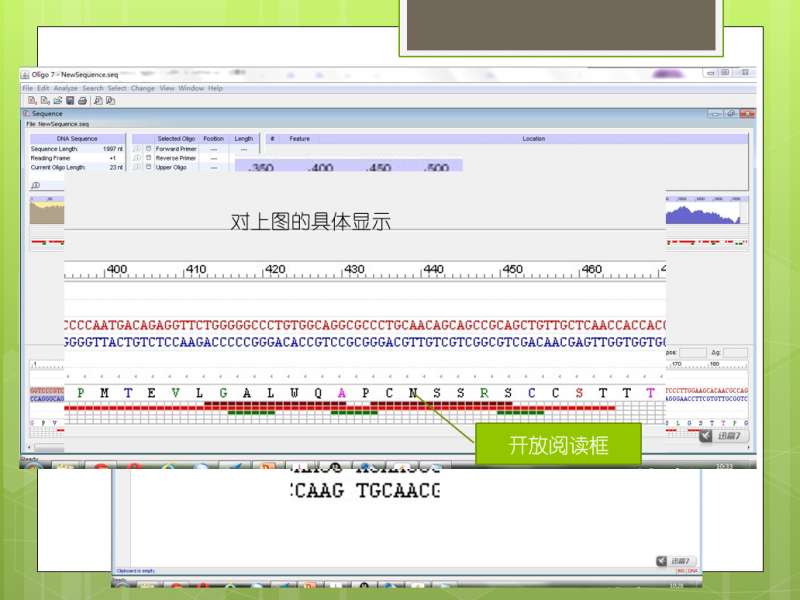This screenshot has width=800, height=600.
Task: Click the 'Reading Frame:' label
Action: pos(51,158)
